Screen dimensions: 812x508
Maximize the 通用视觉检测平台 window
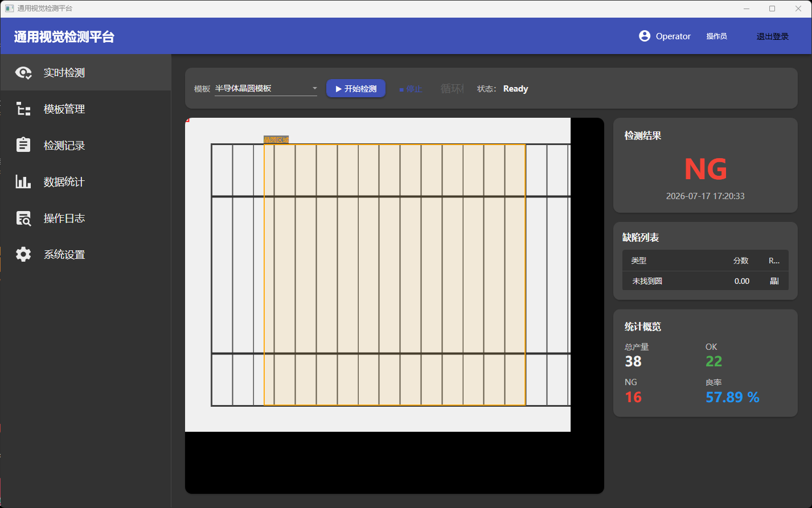(x=772, y=9)
